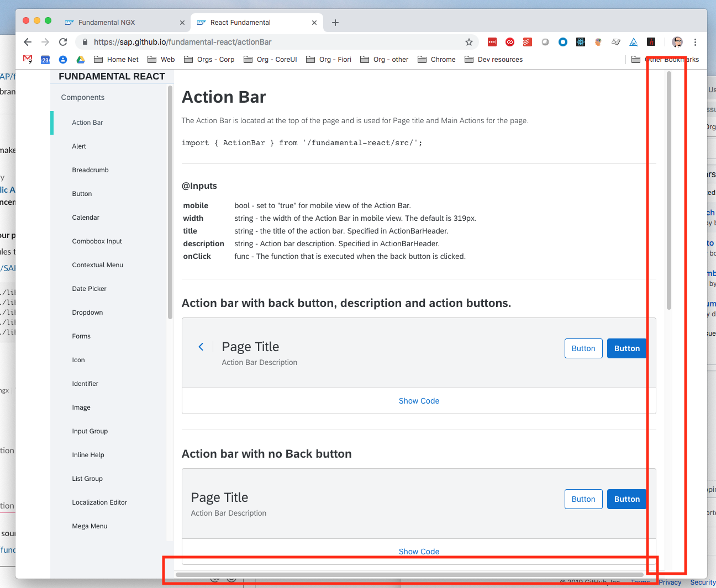Click the horizontal scrollbar at page bottom
716x588 pixels.
(x=409, y=575)
